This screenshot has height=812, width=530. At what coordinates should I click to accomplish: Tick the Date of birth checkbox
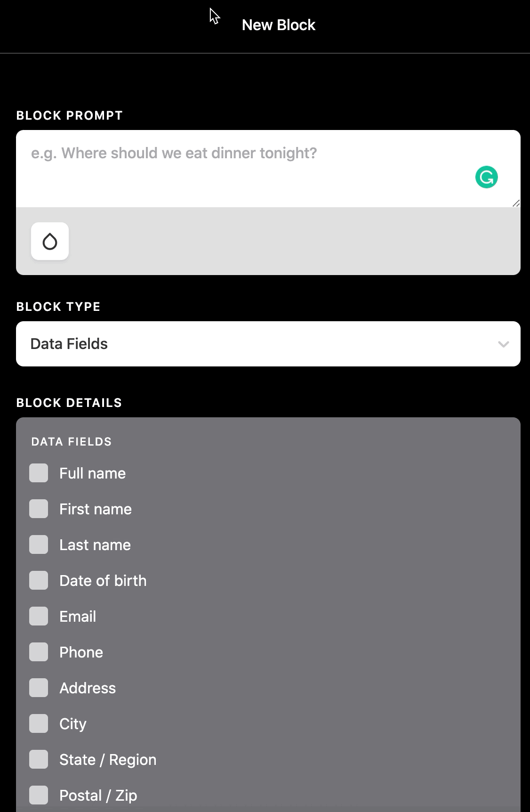[39, 580]
